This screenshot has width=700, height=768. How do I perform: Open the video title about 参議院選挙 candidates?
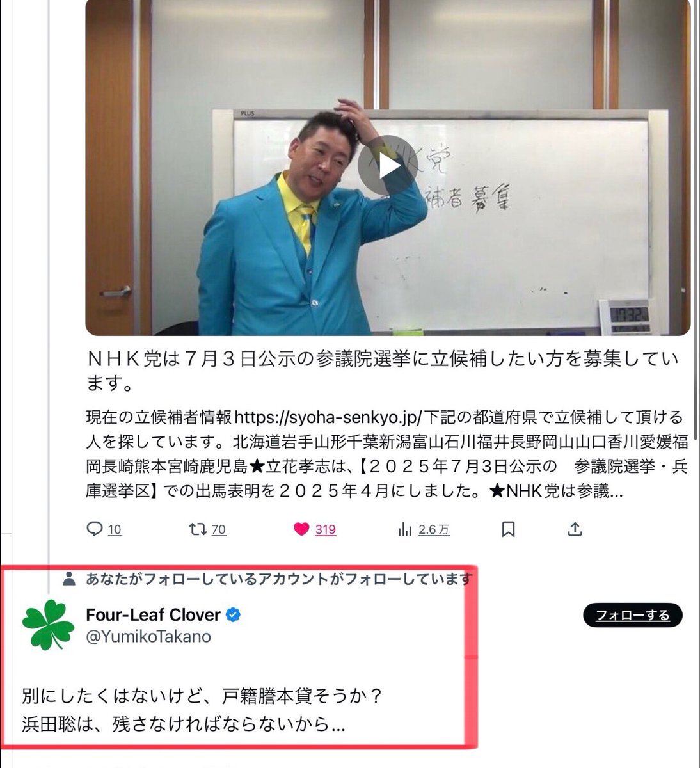382,371
